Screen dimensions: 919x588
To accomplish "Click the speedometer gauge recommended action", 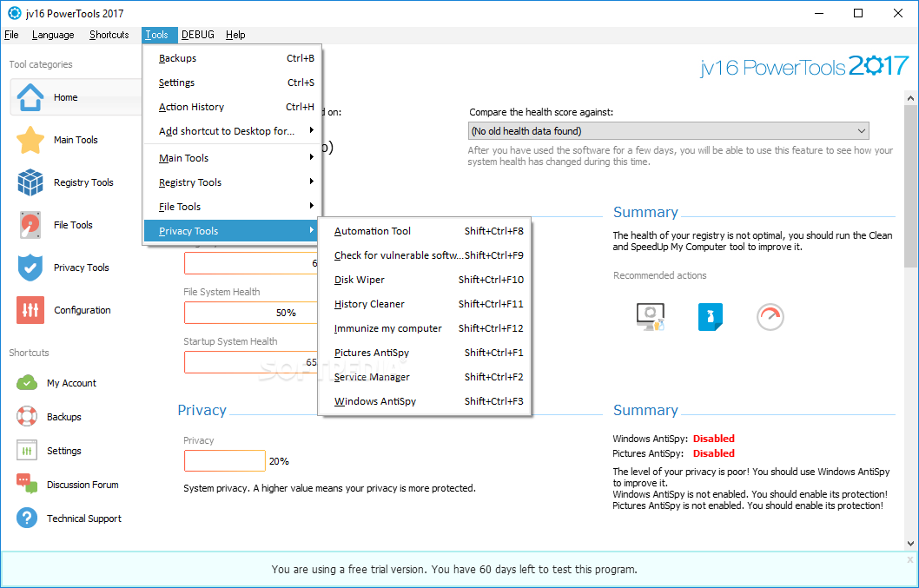I will coord(770,317).
